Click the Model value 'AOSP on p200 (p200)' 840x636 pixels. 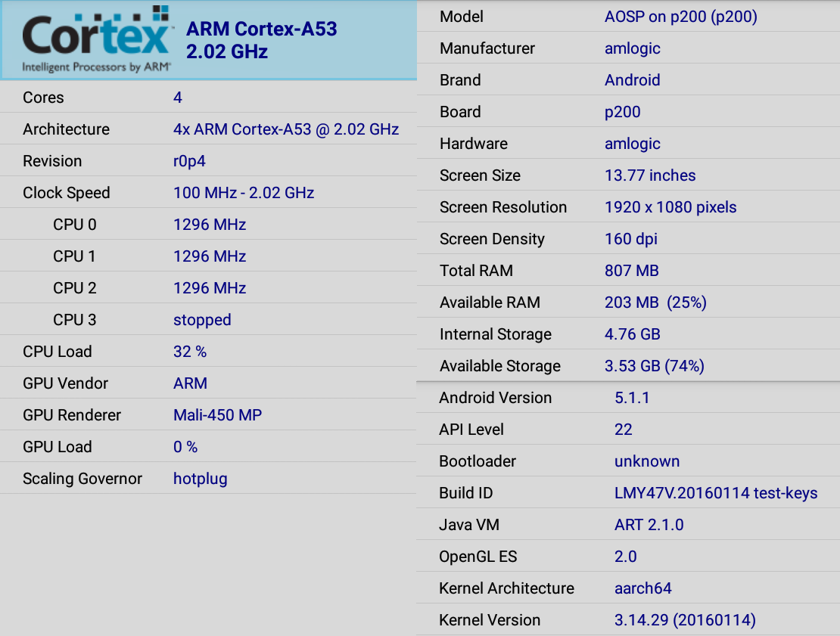point(681,17)
